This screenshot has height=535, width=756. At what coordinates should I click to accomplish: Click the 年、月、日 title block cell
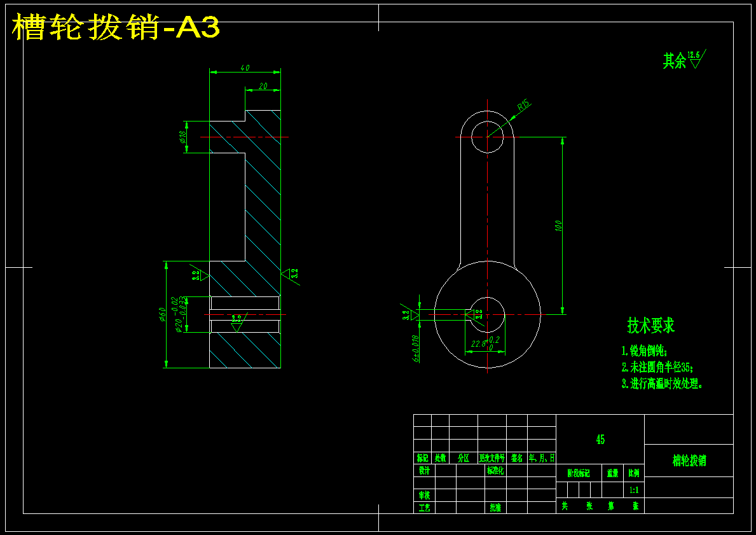tap(542, 458)
